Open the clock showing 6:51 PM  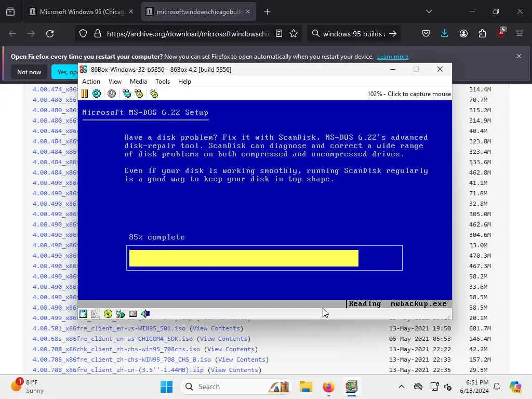pos(474,387)
